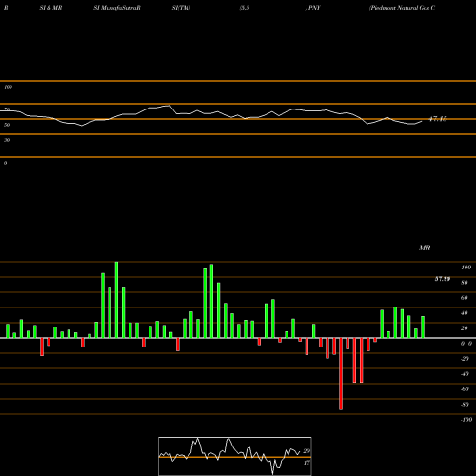The height and width of the screenshot is (476, 476).
Task: Click the (5,5 parameter text in header
Action: pos(245,8)
